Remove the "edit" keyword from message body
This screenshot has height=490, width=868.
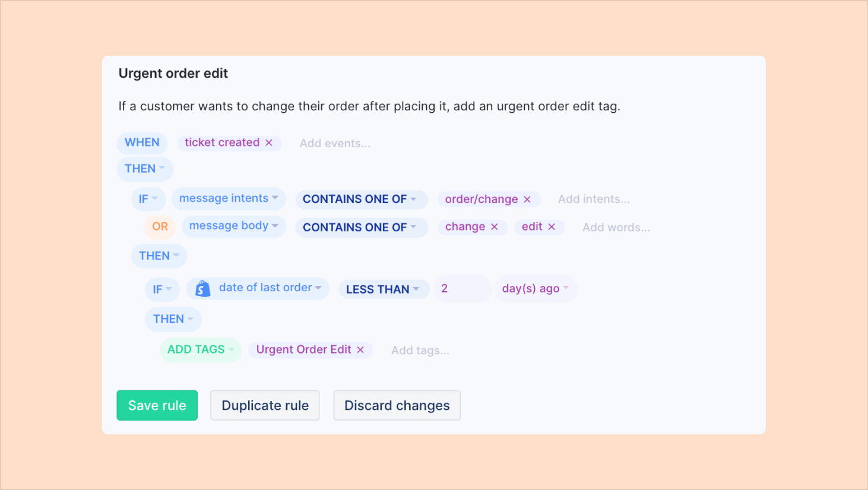tap(553, 227)
